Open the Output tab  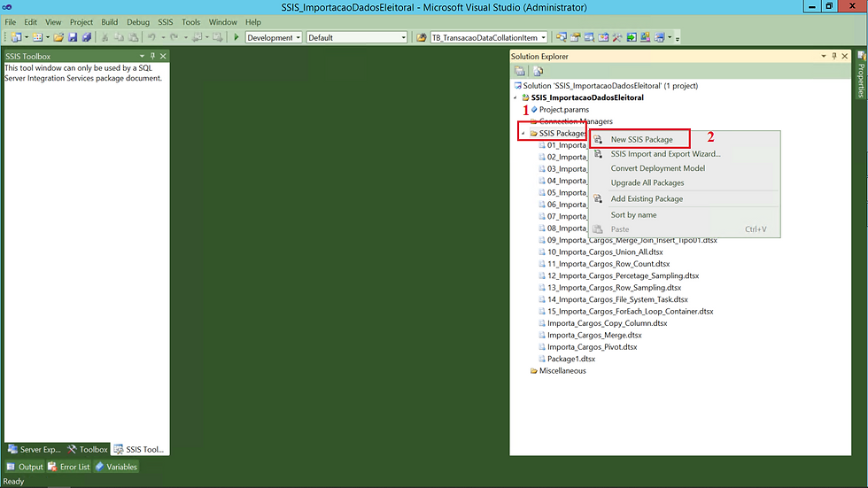click(25, 467)
